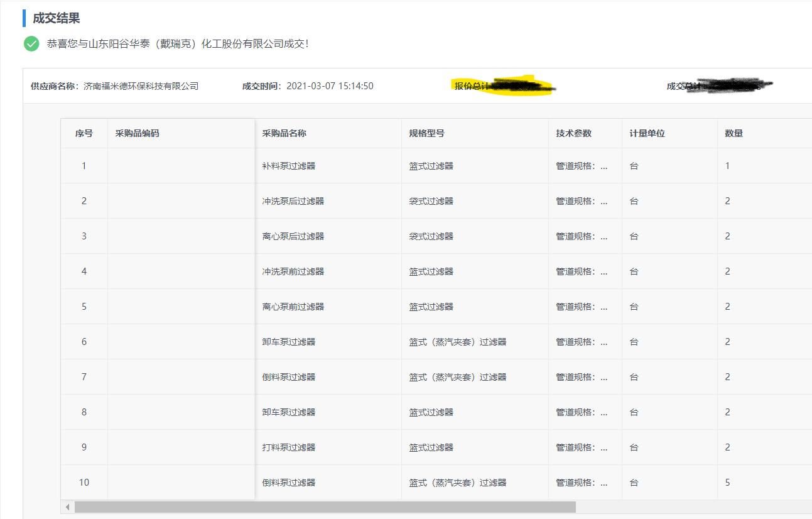Image resolution: width=812 pixels, height=519 pixels.
Task: Click the horizontal scrollbar thumb
Action: click(325, 506)
